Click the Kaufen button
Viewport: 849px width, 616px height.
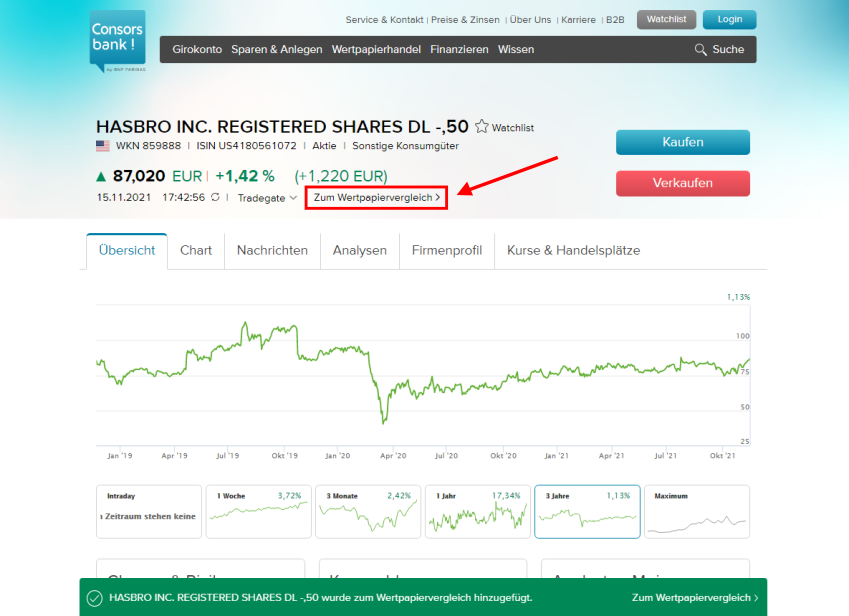coord(683,142)
